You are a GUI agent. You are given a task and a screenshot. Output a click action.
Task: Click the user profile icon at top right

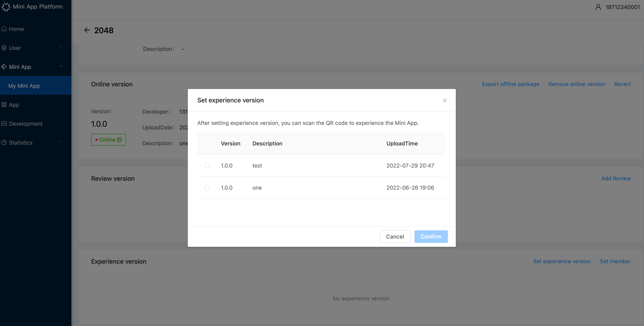(x=598, y=7)
